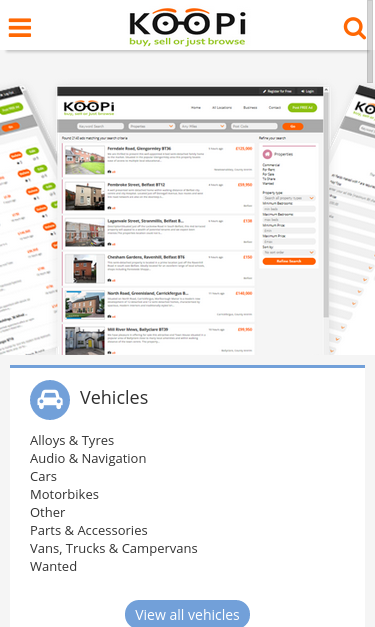
Task: Click the page vertical scrollbar
Action: (370, 42)
